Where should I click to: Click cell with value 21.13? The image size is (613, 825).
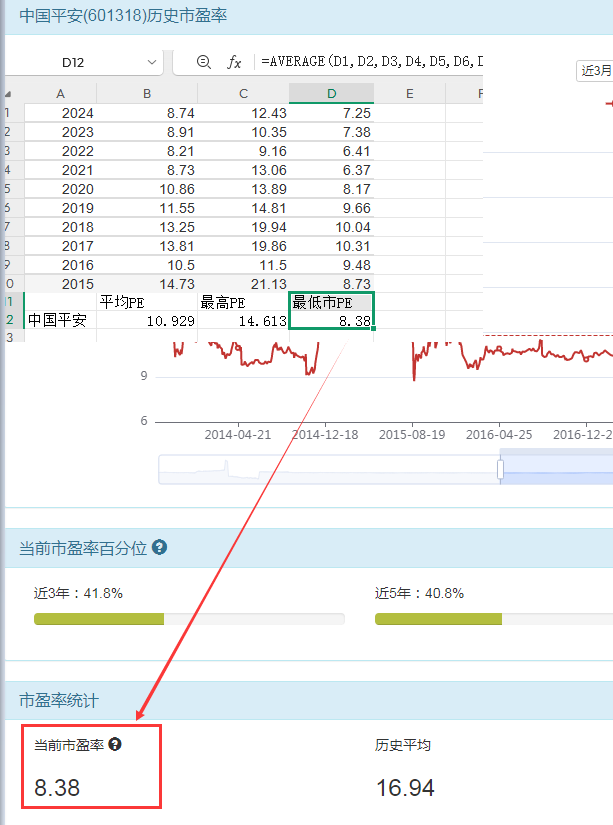pyautogui.click(x=243, y=284)
